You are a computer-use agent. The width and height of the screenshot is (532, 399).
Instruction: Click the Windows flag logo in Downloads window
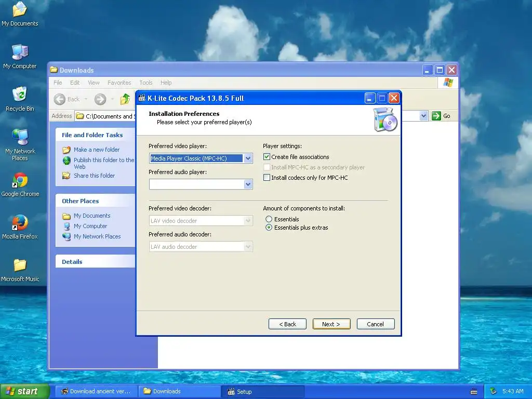click(x=448, y=83)
